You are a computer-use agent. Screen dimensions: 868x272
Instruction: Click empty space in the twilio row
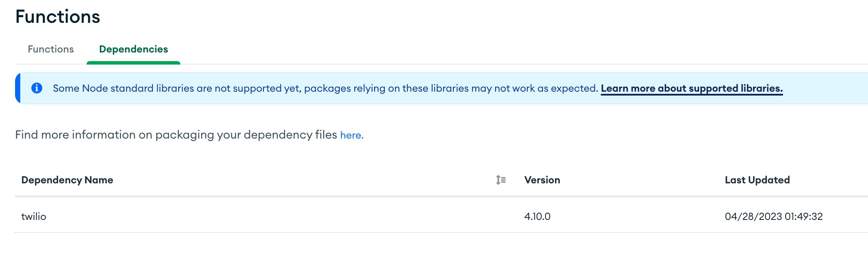[280, 216]
